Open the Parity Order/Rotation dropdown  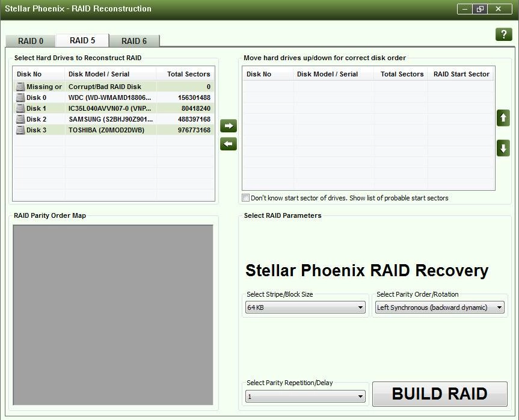pyautogui.click(x=440, y=307)
